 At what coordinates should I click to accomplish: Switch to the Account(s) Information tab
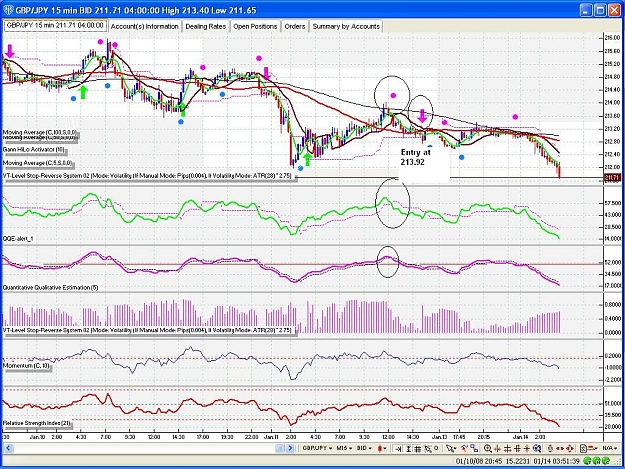(144, 27)
